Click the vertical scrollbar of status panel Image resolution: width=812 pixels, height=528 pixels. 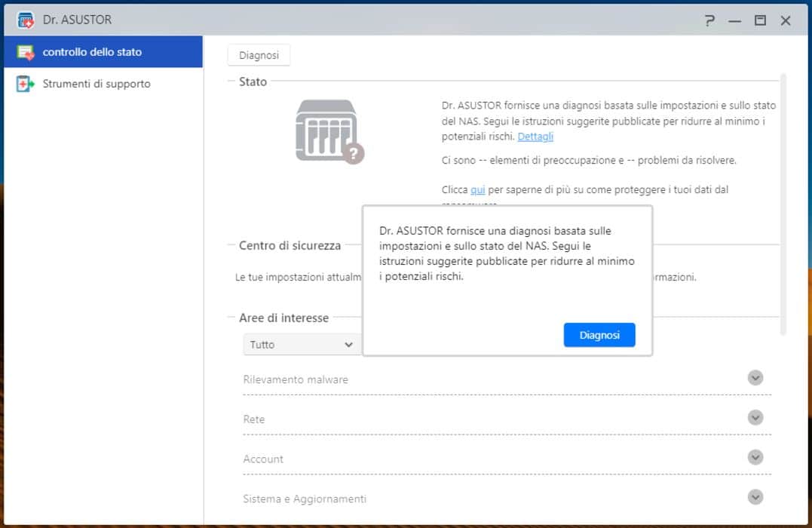[783, 204]
